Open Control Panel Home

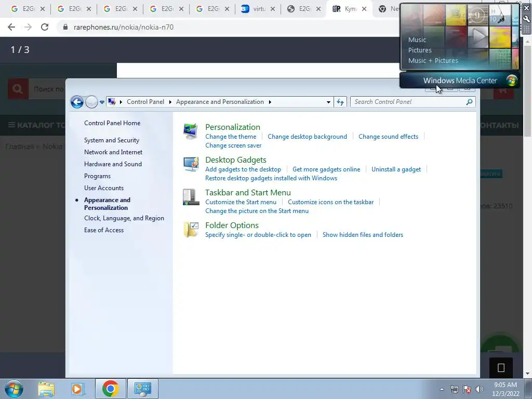pyautogui.click(x=112, y=123)
